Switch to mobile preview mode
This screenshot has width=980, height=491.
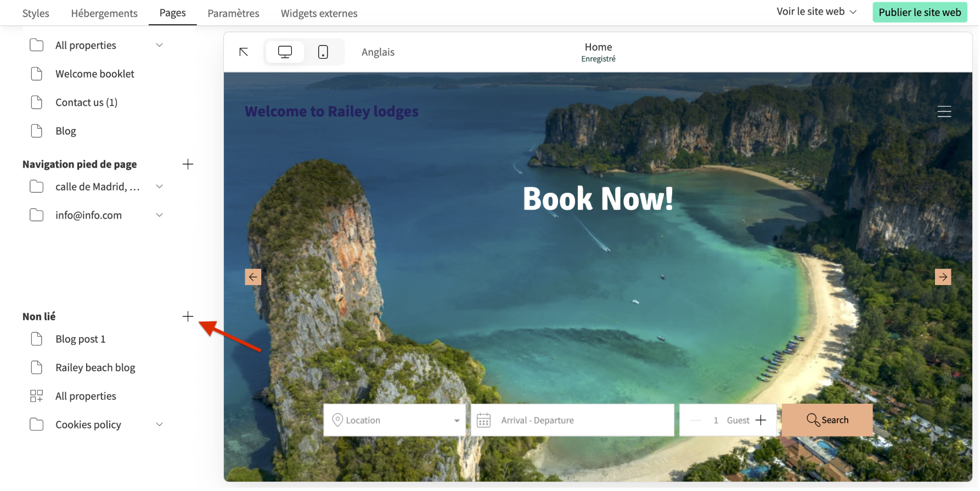tap(323, 52)
